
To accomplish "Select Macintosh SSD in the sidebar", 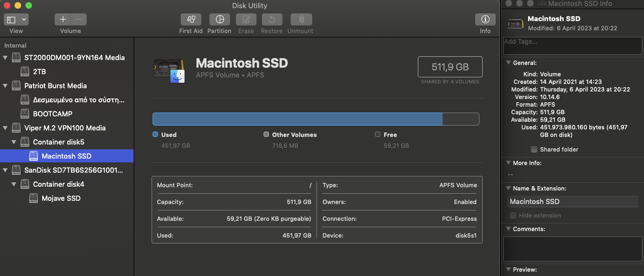I will click(x=67, y=156).
